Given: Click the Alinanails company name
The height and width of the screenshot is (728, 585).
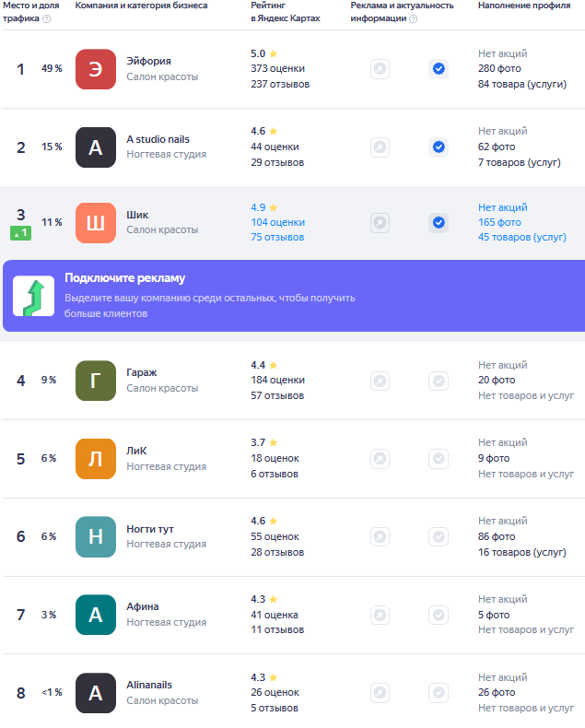Looking at the screenshot, I should 149,685.
